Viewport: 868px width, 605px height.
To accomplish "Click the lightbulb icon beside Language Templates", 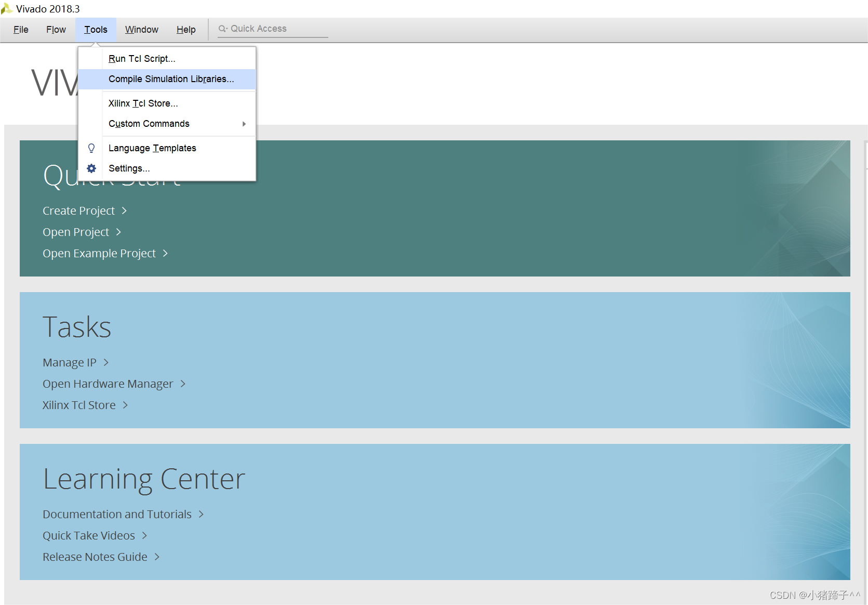I will 91,148.
